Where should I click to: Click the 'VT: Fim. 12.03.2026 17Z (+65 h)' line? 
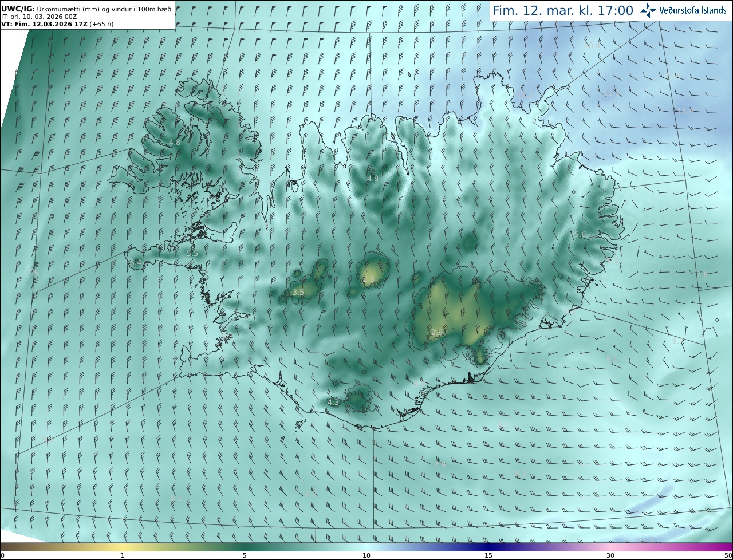(x=57, y=23)
